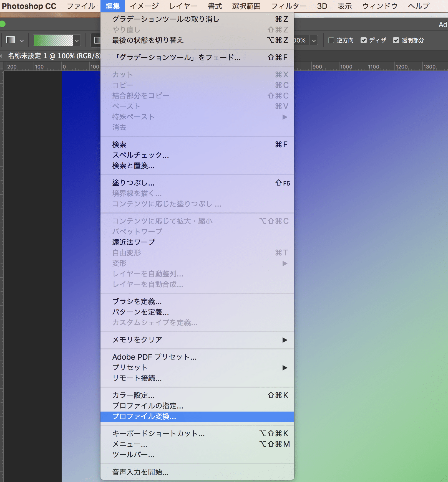Screen dimensions: 448x482
Task: Toggle the ディザ checkbox
Action: pyautogui.click(x=363, y=40)
